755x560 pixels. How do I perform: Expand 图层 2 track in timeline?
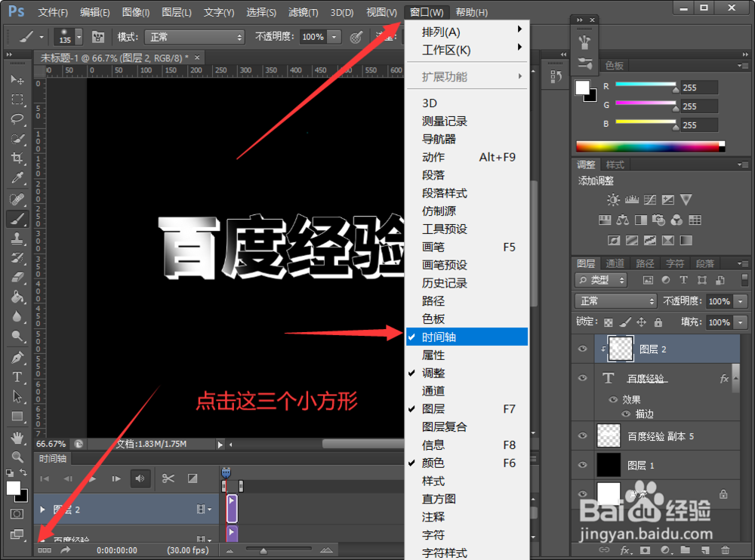(42, 509)
